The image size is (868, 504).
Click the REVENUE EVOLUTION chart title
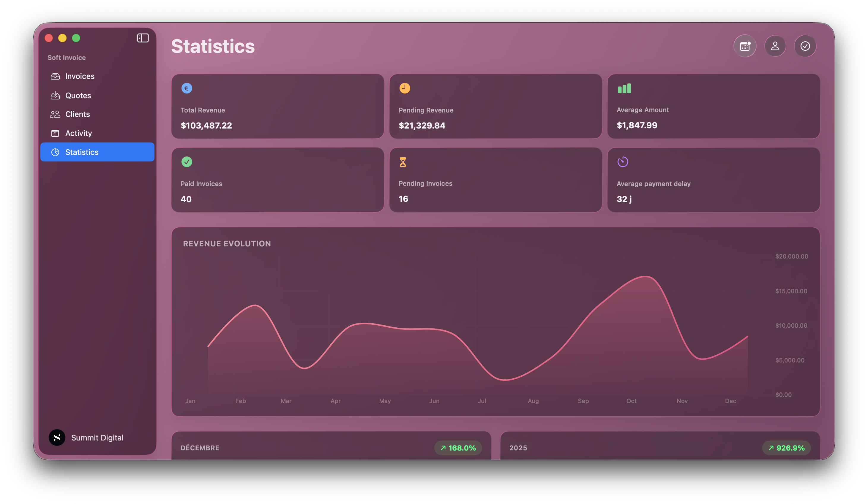pos(227,244)
